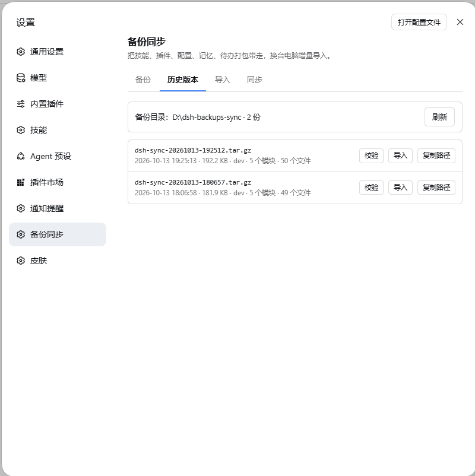Click 打开配置文件 button
475x476 pixels.
click(x=419, y=22)
